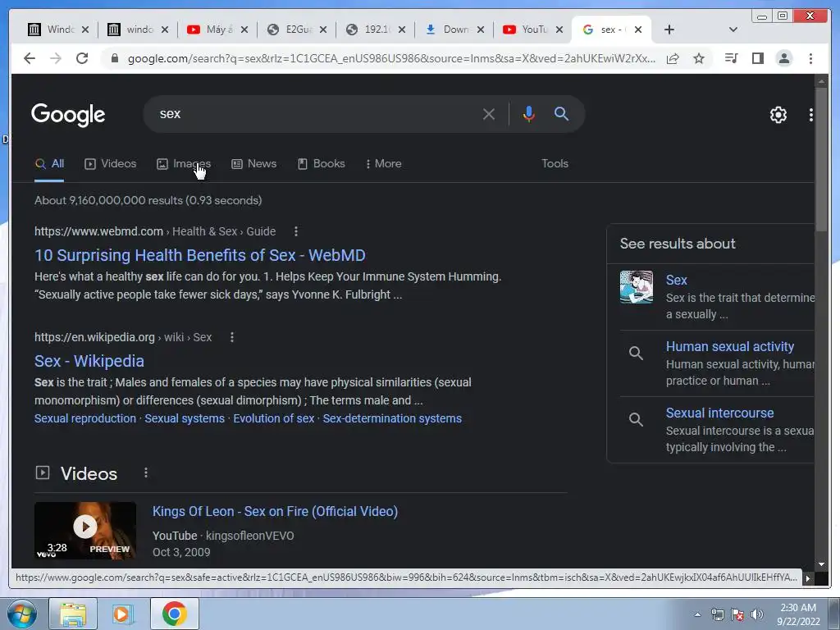Select the All results tab

pos(49,164)
